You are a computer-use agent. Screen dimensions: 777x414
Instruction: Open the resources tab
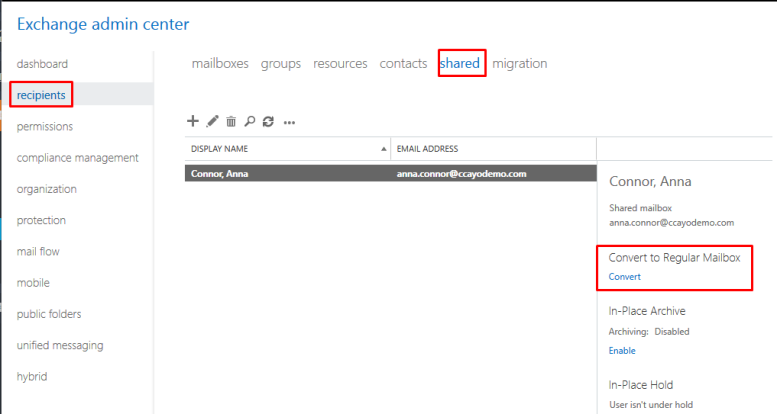340,63
